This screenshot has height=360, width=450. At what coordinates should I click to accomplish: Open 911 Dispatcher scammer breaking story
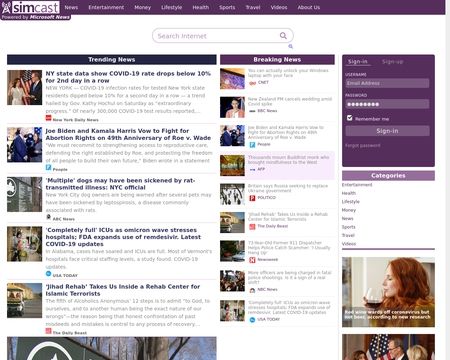[x=289, y=248]
